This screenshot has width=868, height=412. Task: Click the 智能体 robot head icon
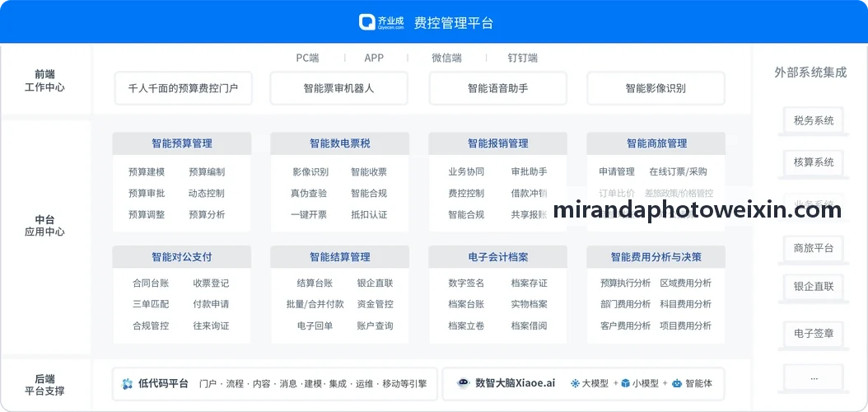[x=676, y=383]
